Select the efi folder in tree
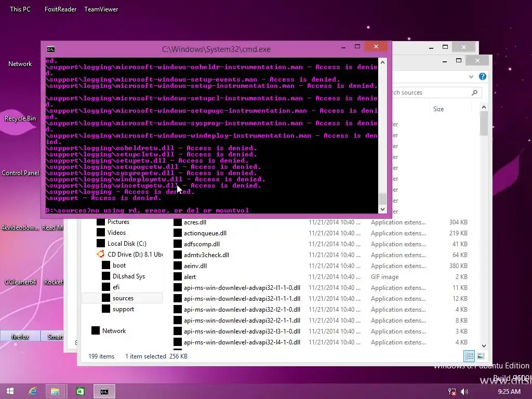 (116, 287)
